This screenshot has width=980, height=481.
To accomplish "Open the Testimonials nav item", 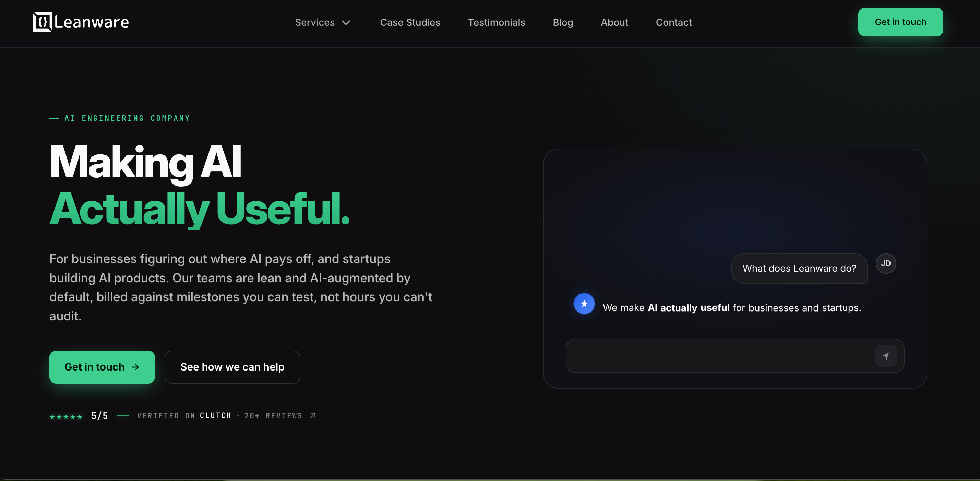I will (x=497, y=22).
